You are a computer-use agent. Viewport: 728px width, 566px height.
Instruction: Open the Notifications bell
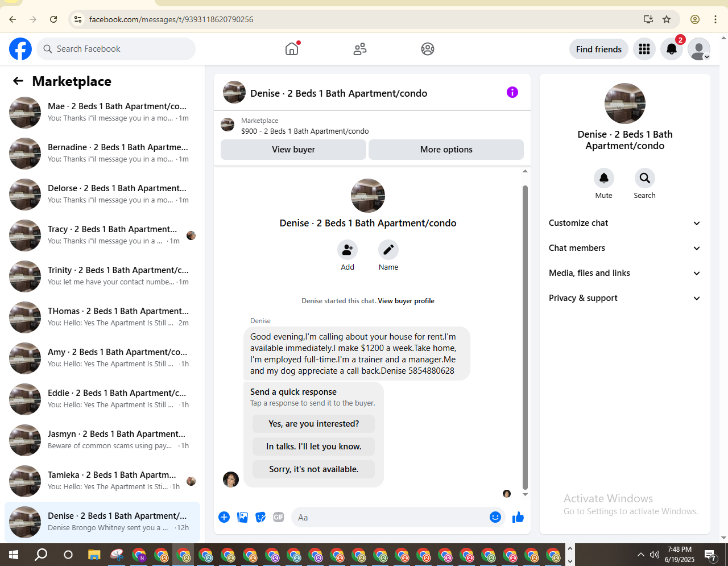672,49
